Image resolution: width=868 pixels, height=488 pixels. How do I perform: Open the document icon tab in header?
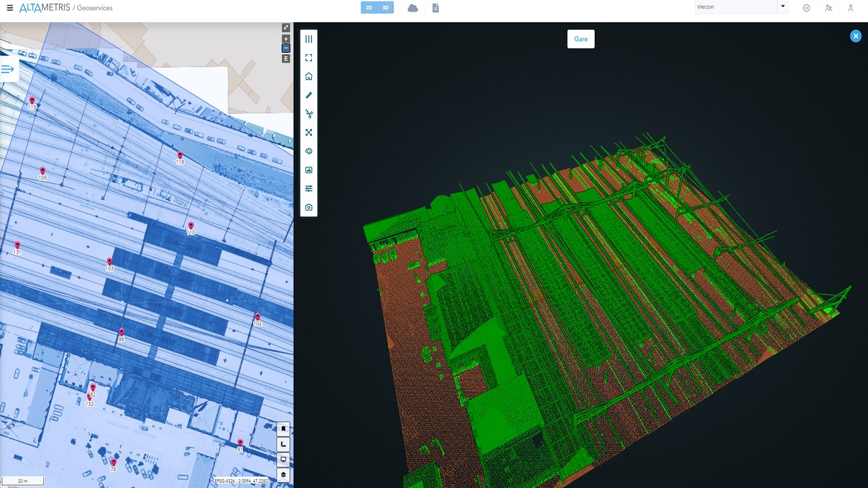[436, 7]
